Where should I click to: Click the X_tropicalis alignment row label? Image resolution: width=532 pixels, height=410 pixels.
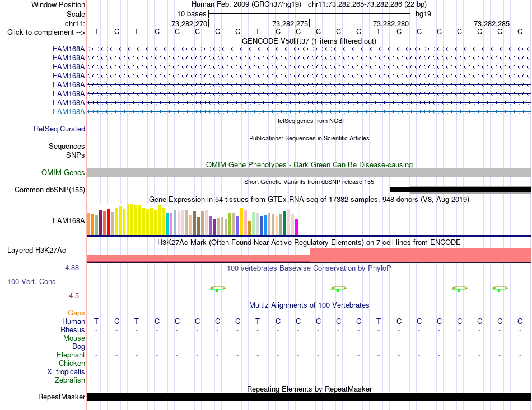coord(66,372)
